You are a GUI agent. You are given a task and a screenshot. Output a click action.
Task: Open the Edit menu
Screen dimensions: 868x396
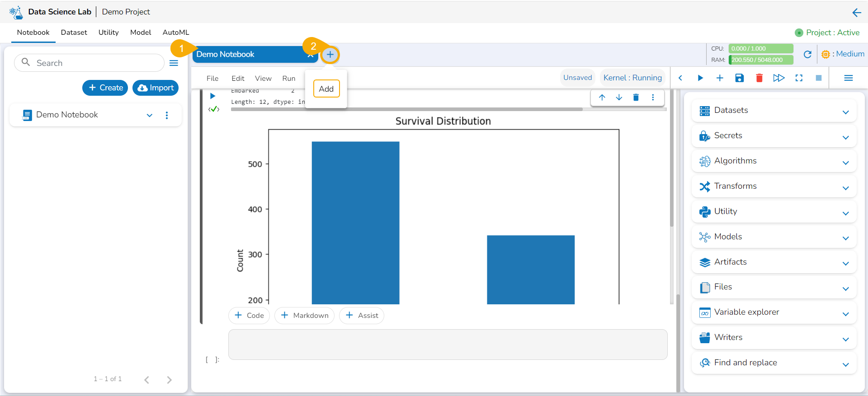tap(238, 79)
